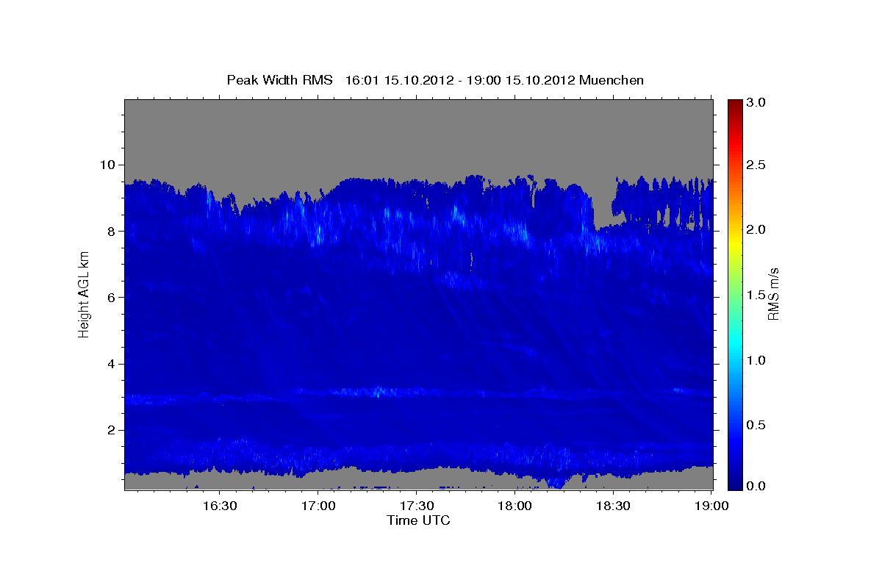Click the height tick label 4
Image resolution: width=882 pixels, height=588 pixels.
(x=113, y=364)
